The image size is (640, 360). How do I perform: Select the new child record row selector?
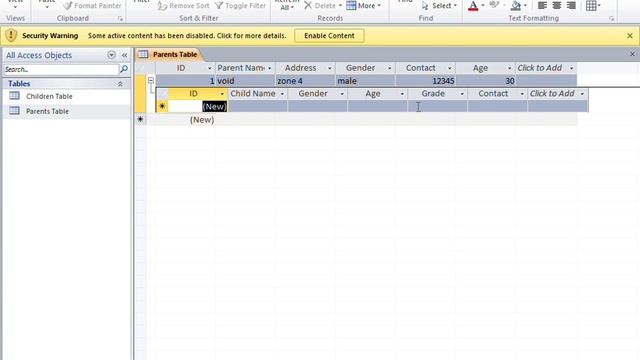tap(162, 107)
